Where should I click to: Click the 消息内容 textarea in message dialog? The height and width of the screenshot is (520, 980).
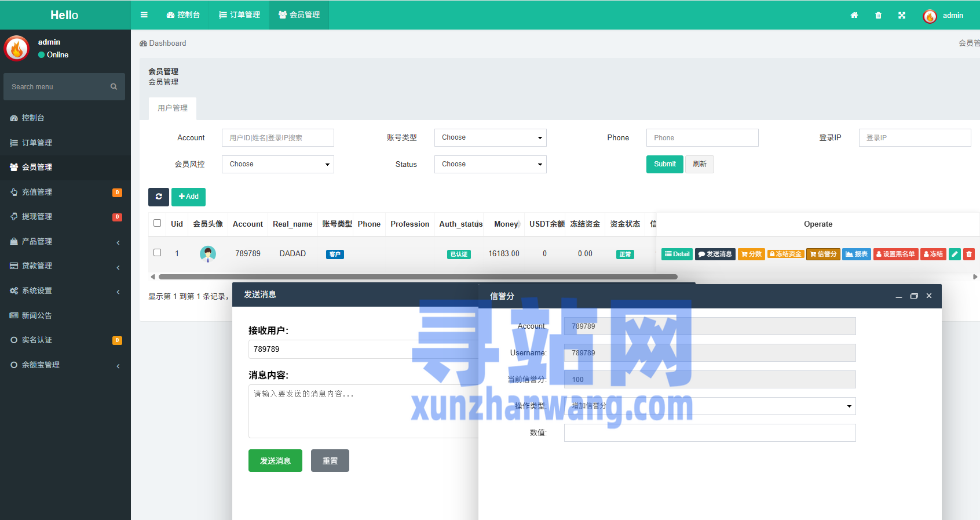point(364,411)
